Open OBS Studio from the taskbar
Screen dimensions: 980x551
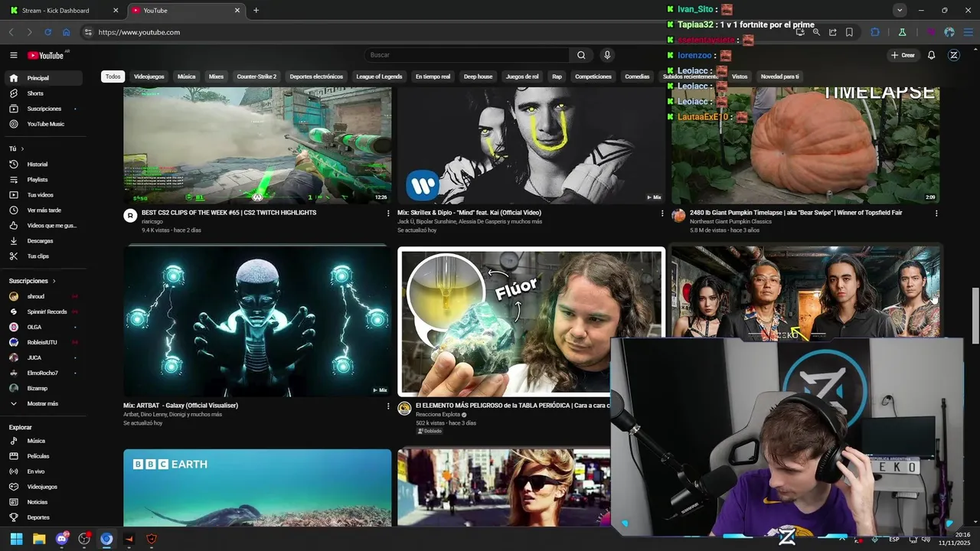click(84, 539)
